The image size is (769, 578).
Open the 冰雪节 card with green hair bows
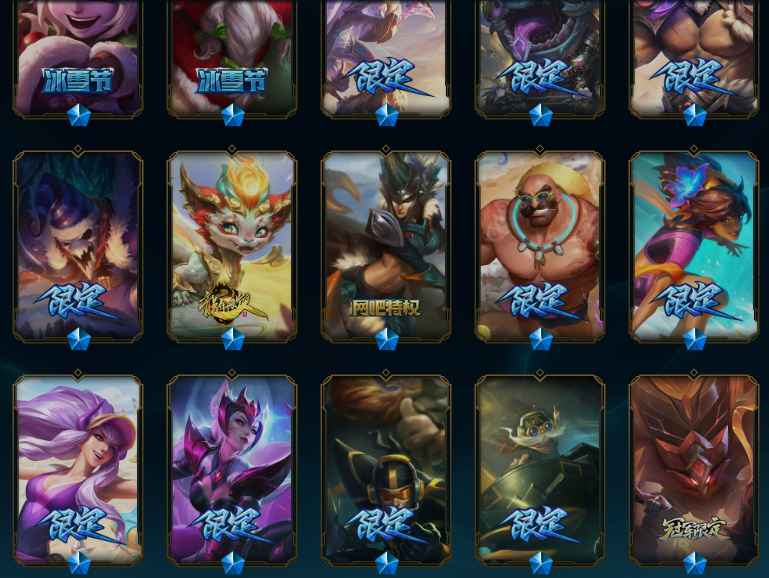232,58
